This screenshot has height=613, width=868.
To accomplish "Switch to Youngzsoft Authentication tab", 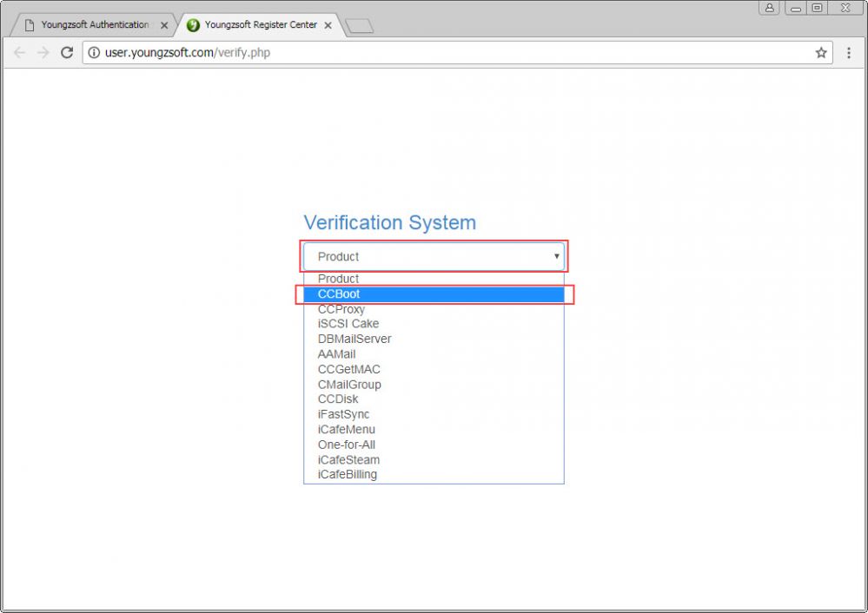I will pyautogui.click(x=94, y=25).
